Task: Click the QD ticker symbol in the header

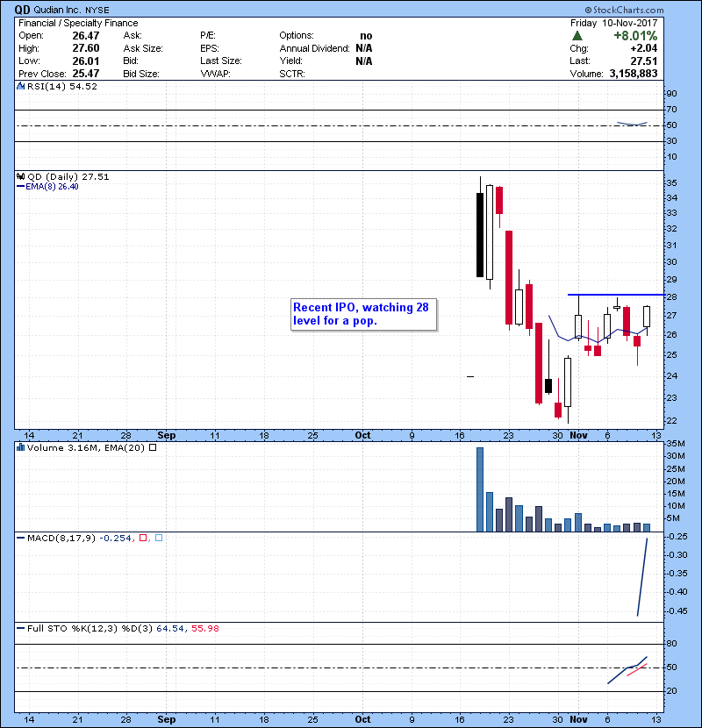Action: click(22, 10)
